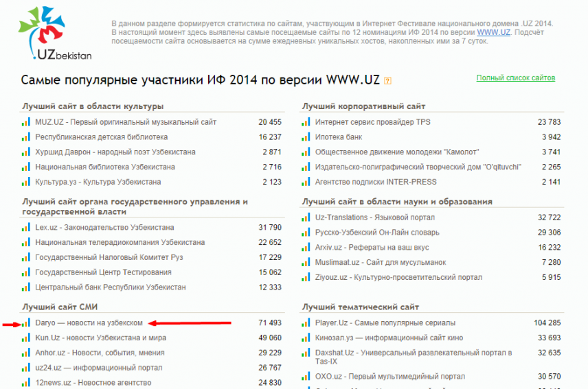Screen dimensions: 588x389
Task: Open Национальная библиотека Узбекистана
Action: [x=105, y=167]
